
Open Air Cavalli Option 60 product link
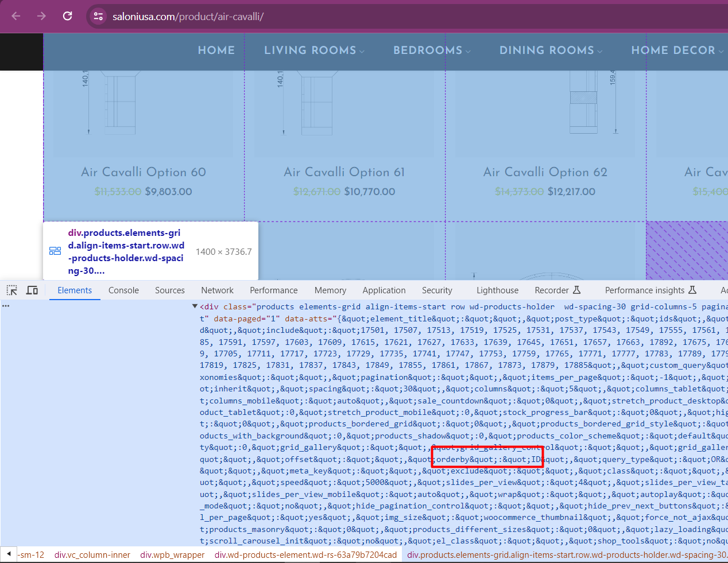pyautogui.click(x=144, y=172)
